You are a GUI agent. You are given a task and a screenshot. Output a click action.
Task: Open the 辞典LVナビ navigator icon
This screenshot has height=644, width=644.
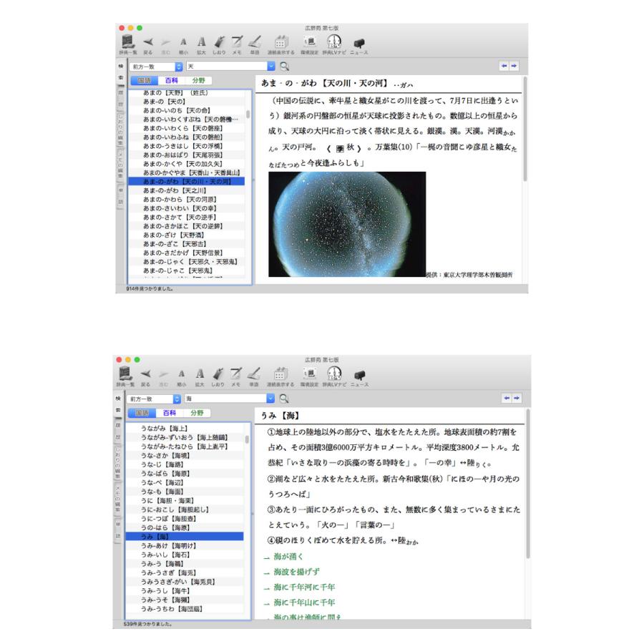(x=333, y=43)
